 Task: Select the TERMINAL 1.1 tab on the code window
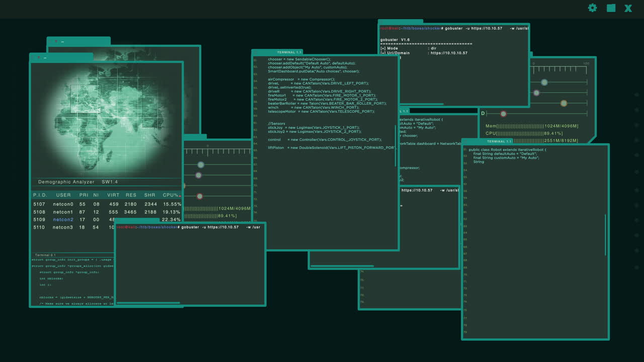289,52
